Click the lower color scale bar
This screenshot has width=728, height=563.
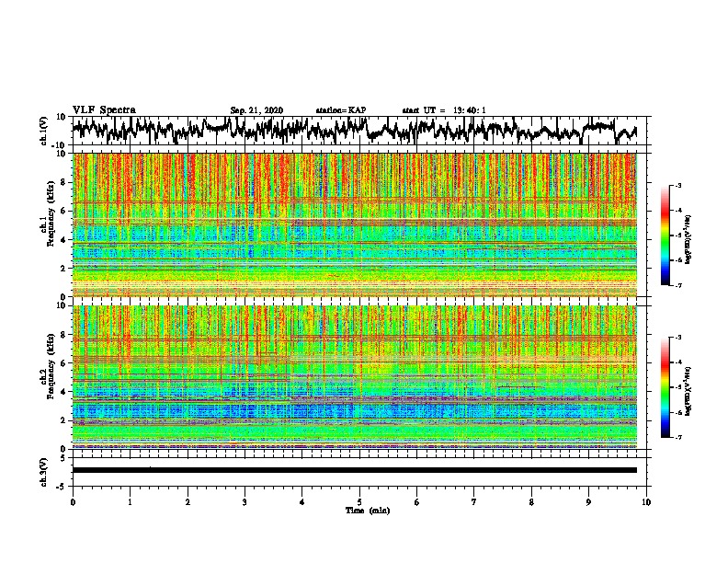pos(665,387)
